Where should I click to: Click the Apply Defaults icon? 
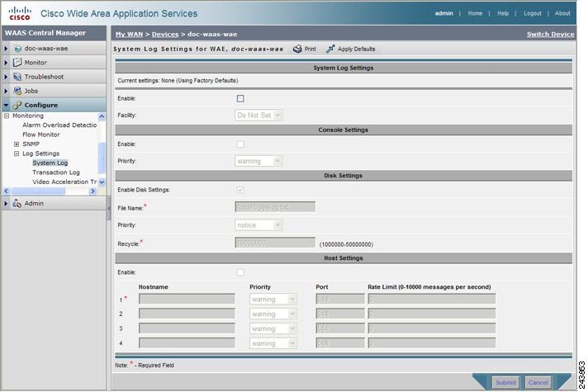(x=330, y=49)
